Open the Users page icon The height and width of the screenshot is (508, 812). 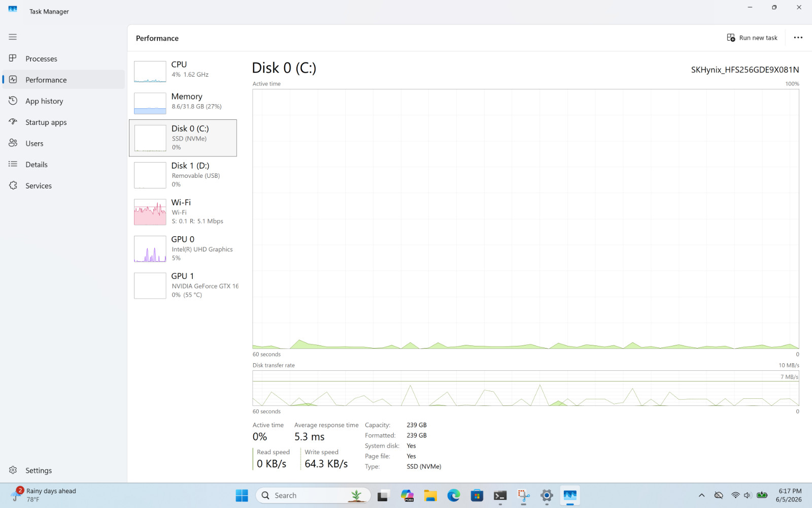point(13,143)
